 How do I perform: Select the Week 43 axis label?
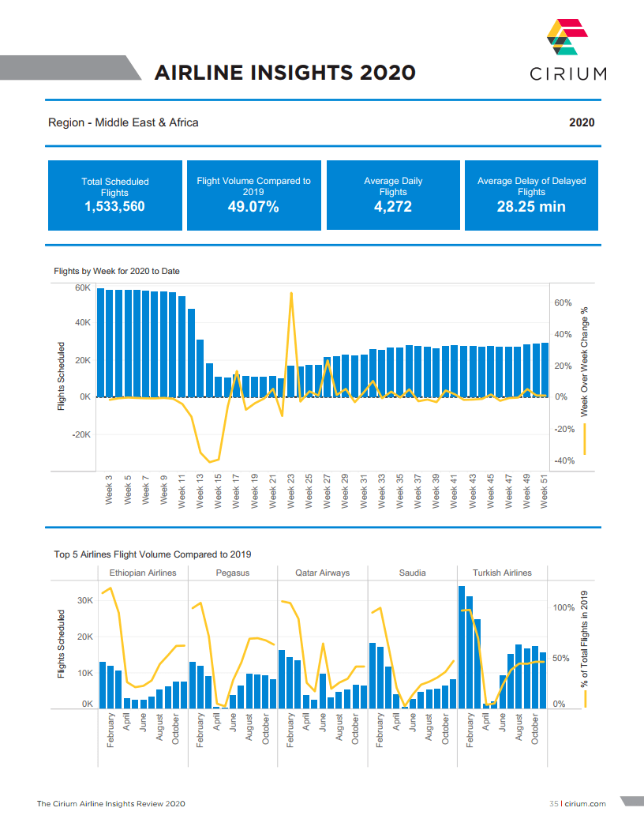click(473, 491)
